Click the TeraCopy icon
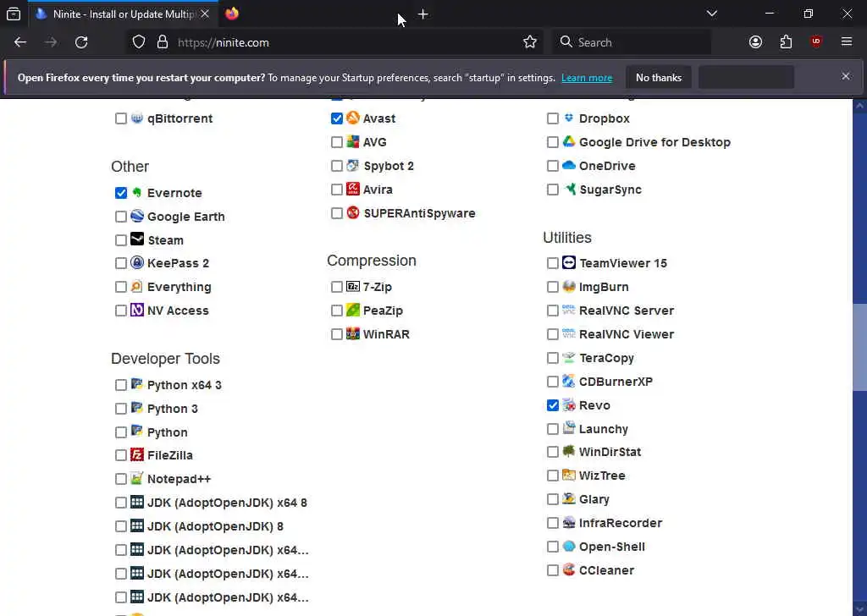This screenshot has height=616, width=867. click(569, 357)
